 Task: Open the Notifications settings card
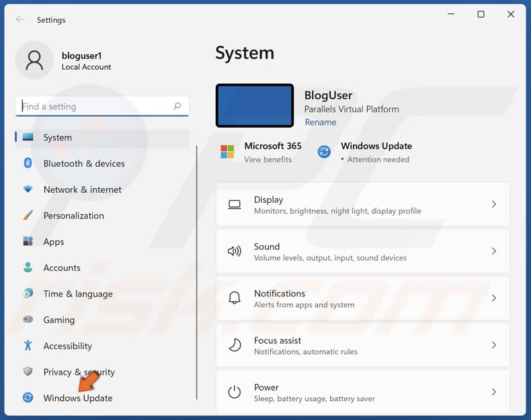[x=363, y=298]
